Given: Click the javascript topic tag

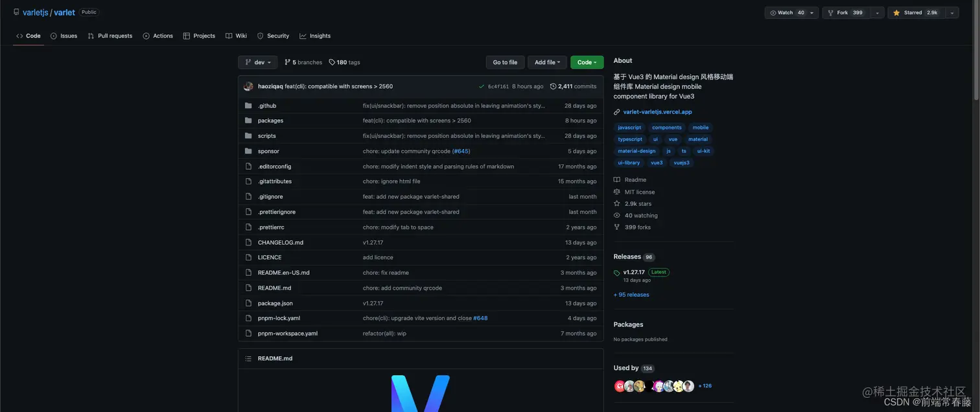Looking at the screenshot, I should tap(629, 128).
